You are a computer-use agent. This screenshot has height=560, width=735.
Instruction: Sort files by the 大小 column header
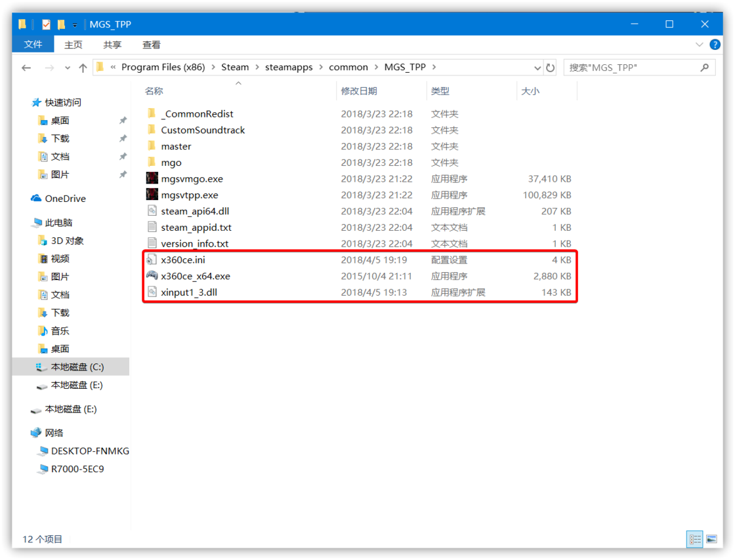coord(532,90)
